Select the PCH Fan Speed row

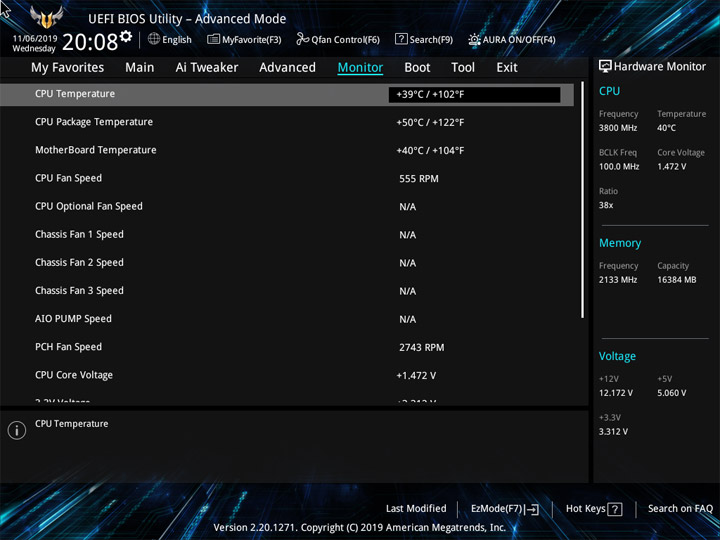287,347
